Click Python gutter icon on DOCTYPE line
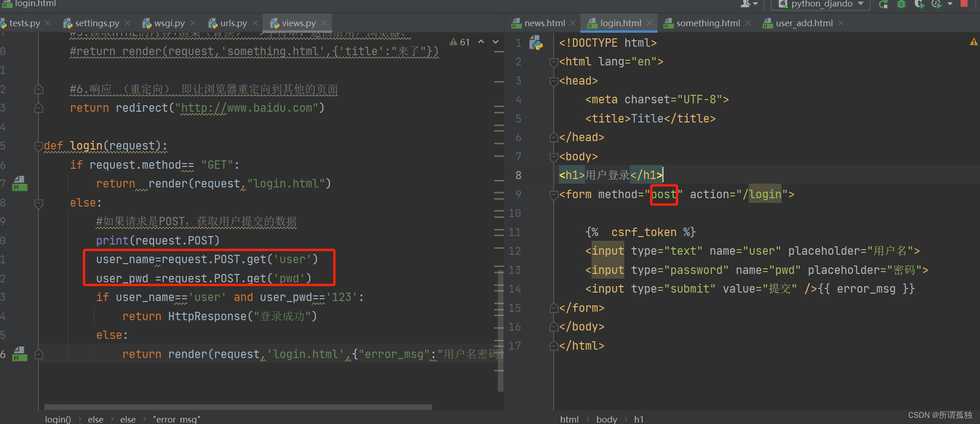Screen dimensions: 980x424 click(x=536, y=43)
